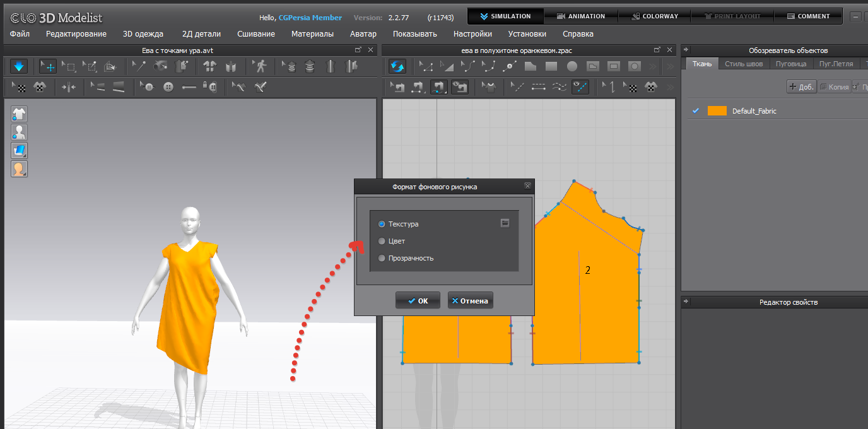Collapse the Редактор свойств panel arrow
This screenshot has width=868, height=429.
tap(686, 302)
